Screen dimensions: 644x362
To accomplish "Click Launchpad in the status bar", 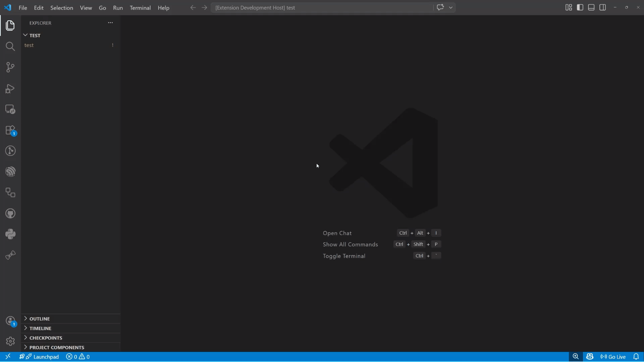I will click(39, 357).
